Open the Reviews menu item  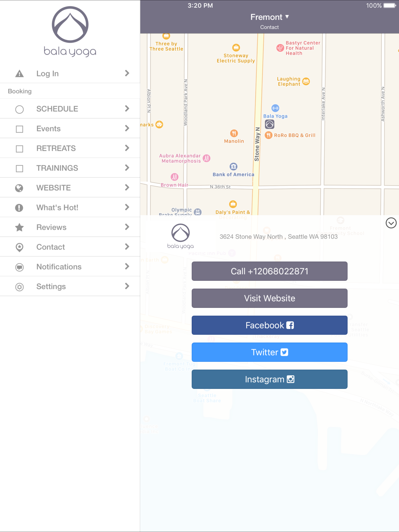point(70,227)
